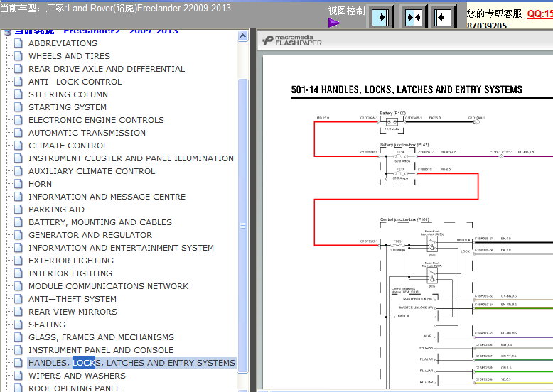Click the document icon beside ROOF OPENING PANEL
This screenshot has width=553, height=392.
18,388
